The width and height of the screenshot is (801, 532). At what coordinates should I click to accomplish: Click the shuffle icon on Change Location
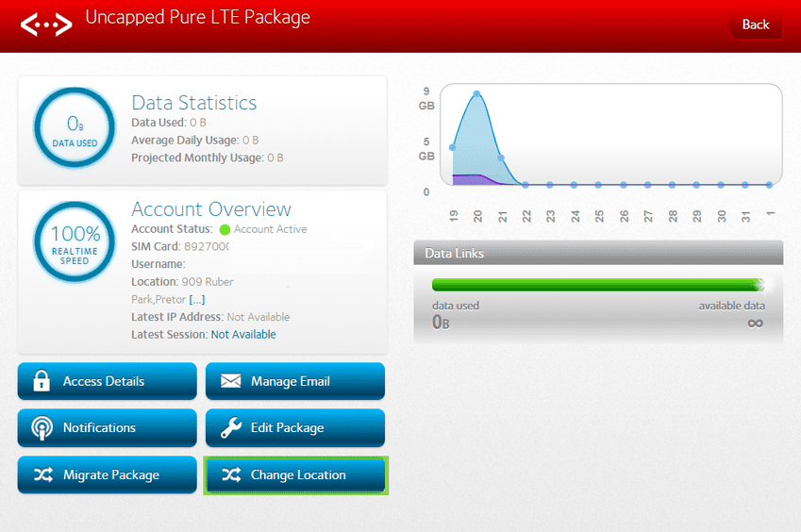(231, 475)
